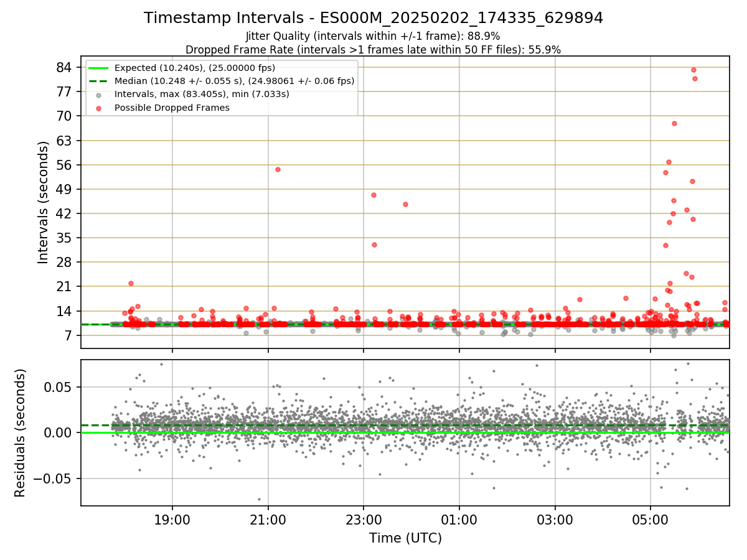
Task: Click the x-axis tick label 03:00
Action: (555, 520)
